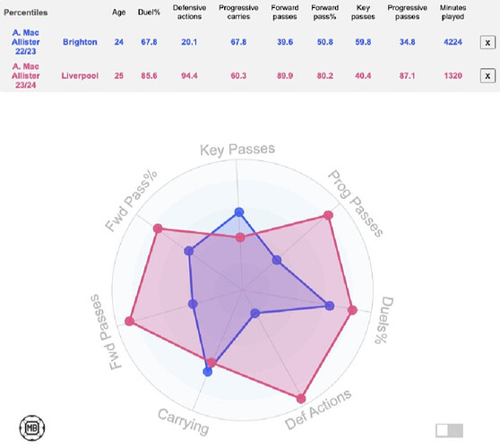This screenshot has height=448, width=500.
Task: Click the Liverpool team label
Action: click(x=80, y=76)
